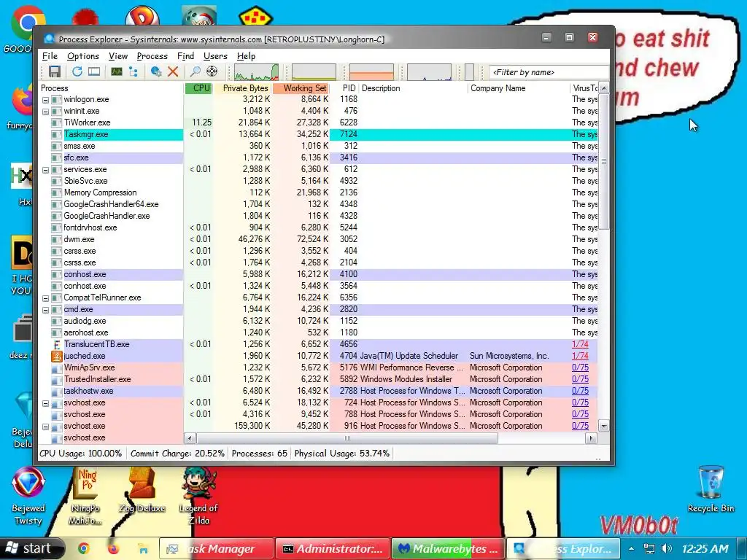
Task: Sort by Working Set column header
Action: click(x=301, y=88)
